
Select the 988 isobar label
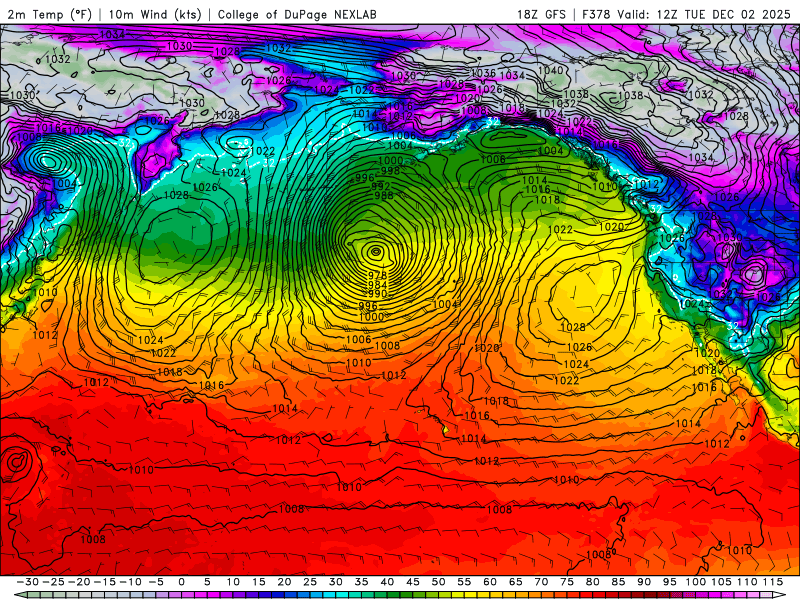click(x=384, y=195)
